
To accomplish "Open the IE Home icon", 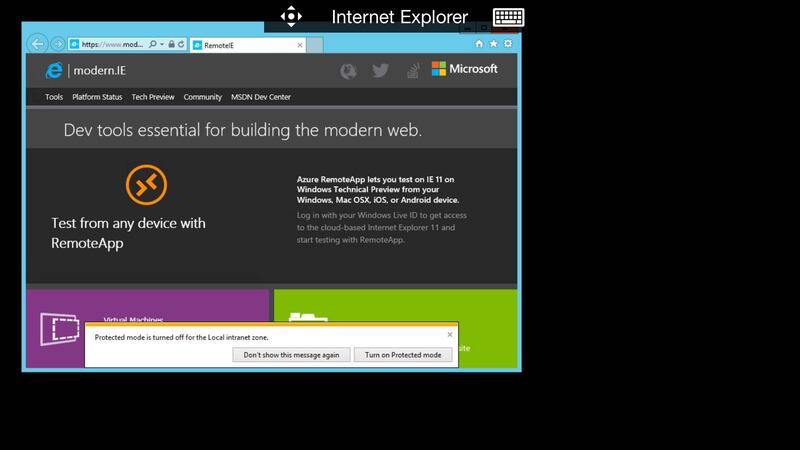I will pyautogui.click(x=479, y=44).
